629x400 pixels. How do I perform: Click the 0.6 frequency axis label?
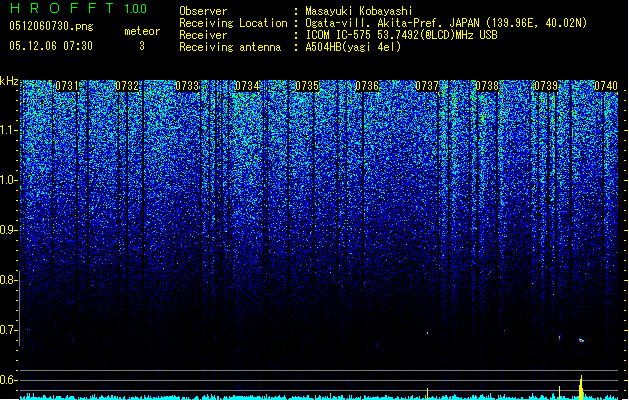click(8, 380)
